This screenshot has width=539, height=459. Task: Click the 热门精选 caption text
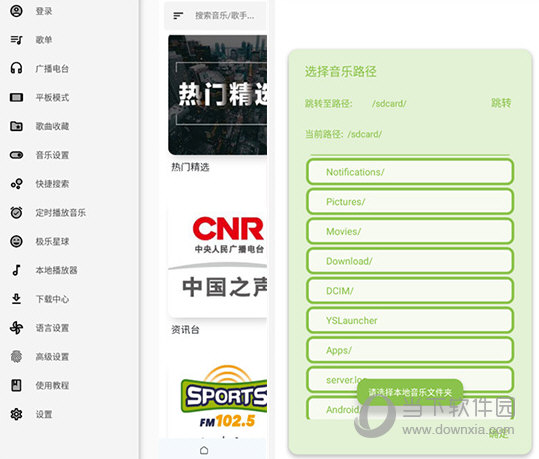190,167
